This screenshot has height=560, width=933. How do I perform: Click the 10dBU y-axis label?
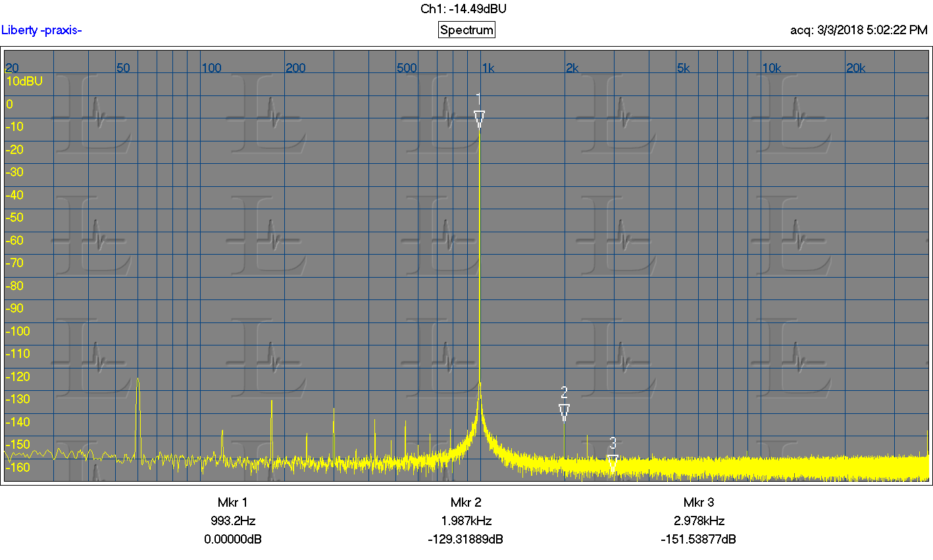[24, 82]
